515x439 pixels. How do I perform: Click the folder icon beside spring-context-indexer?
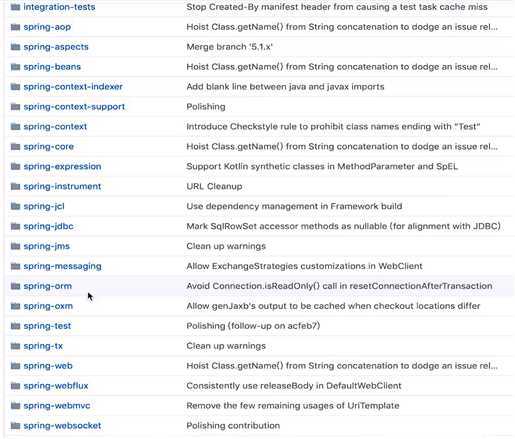pyautogui.click(x=15, y=87)
